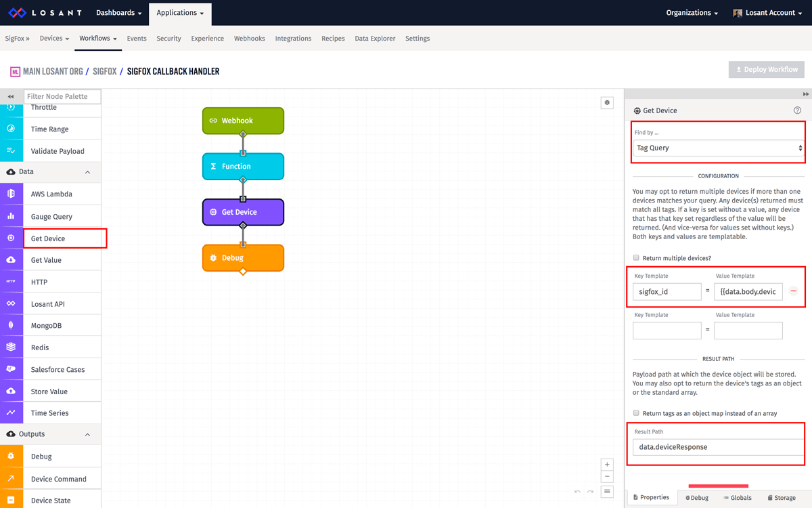The width and height of the screenshot is (812, 508).
Task: Pick the AWS Lambda node icon in the palette
Action: (11, 194)
